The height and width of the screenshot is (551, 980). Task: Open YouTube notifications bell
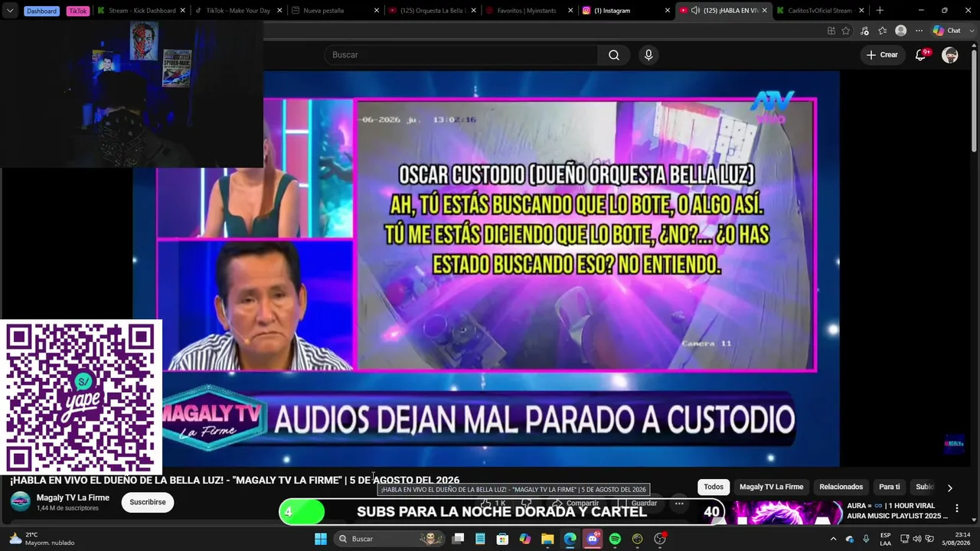921,55
